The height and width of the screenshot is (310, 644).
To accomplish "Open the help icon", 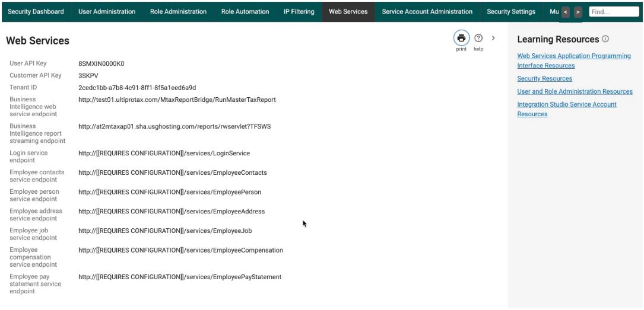I will (x=478, y=38).
